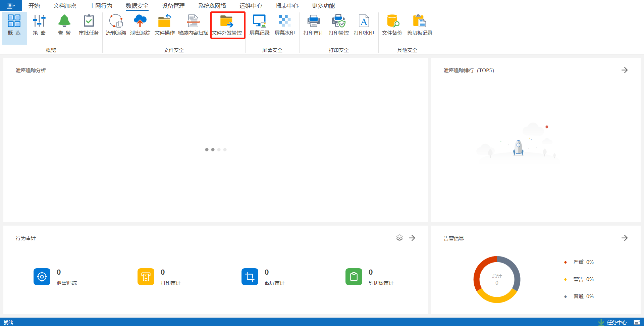This screenshot has height=326, width=644.
Task: Open 剪切板记录 tool
Action: (420, 25)
